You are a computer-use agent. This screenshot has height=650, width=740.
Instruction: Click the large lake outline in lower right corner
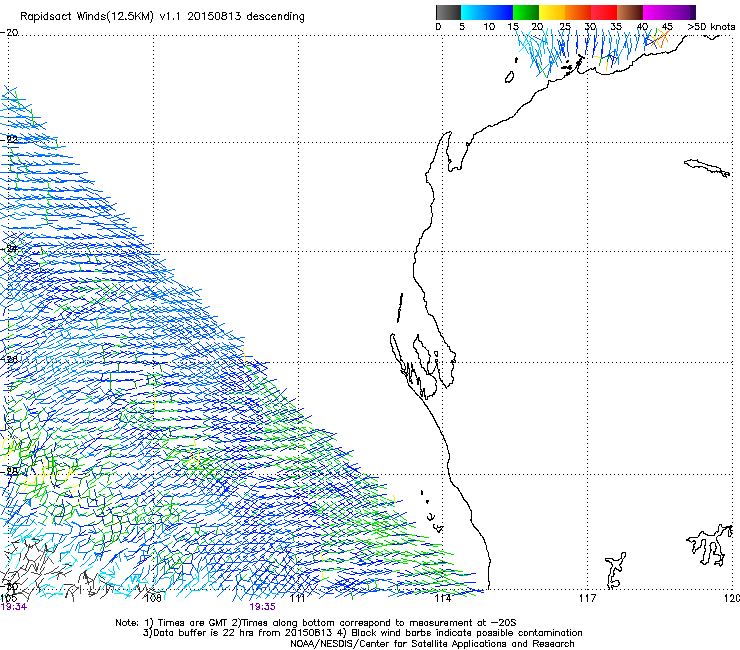pyautogui.click(x=710, y=545)
